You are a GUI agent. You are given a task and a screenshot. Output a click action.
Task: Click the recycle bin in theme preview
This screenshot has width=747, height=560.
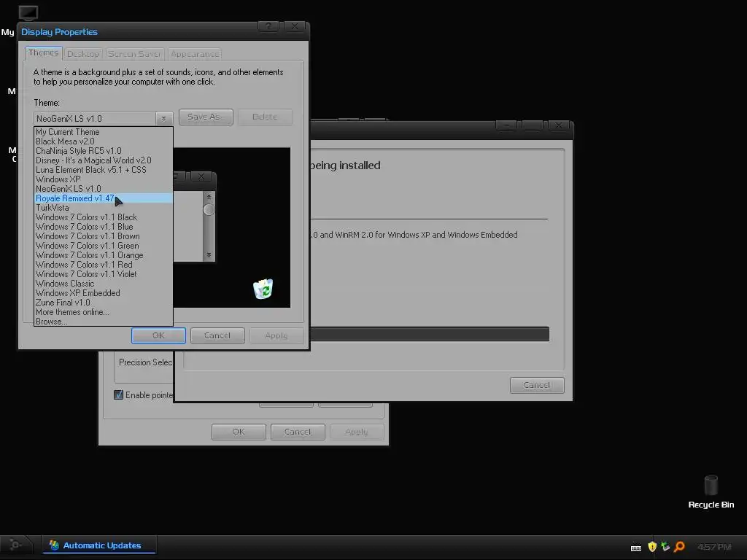tap(263, 289)
